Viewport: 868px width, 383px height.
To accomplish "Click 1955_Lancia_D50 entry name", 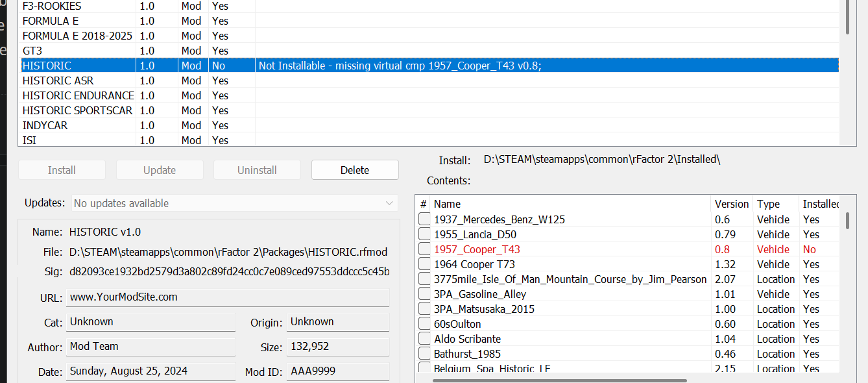I will point(475,234).
